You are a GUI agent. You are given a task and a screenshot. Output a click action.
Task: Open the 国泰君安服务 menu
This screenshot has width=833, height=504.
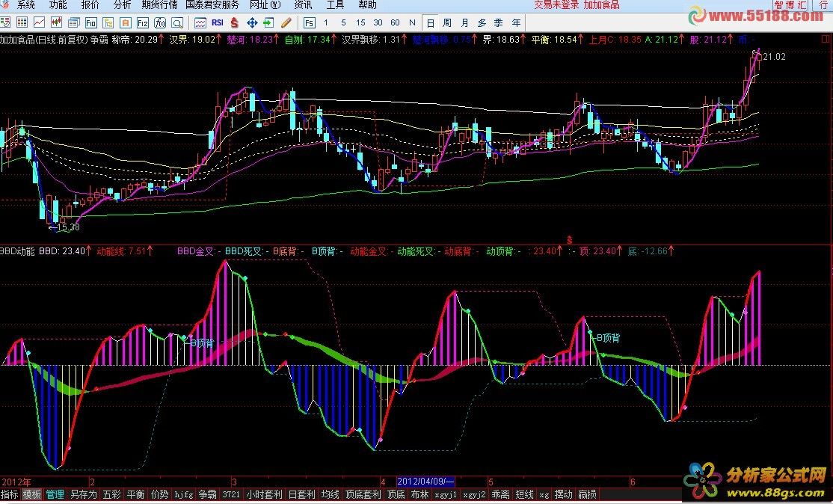click(x=212, y=4)
